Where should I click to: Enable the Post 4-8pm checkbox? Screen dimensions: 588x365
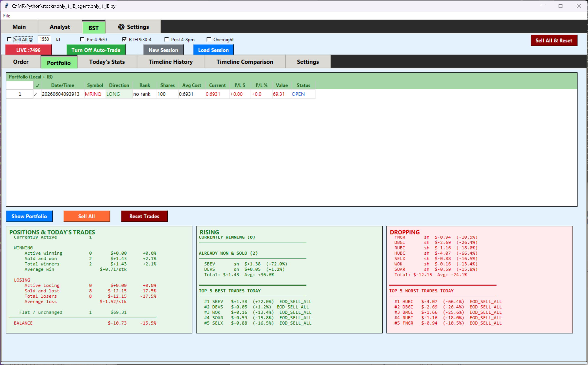click(167, 39)
